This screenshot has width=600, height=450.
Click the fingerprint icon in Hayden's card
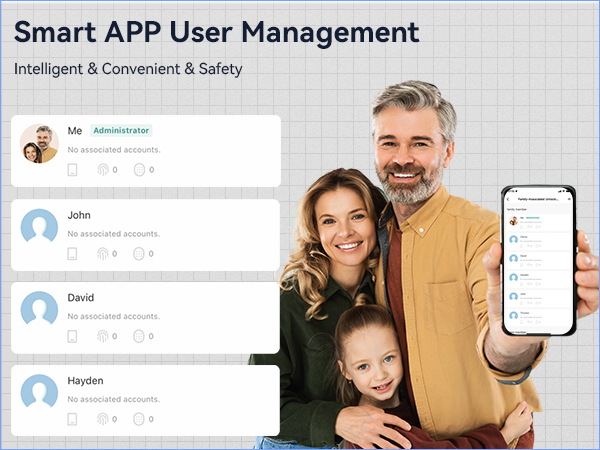click(102, 419)
